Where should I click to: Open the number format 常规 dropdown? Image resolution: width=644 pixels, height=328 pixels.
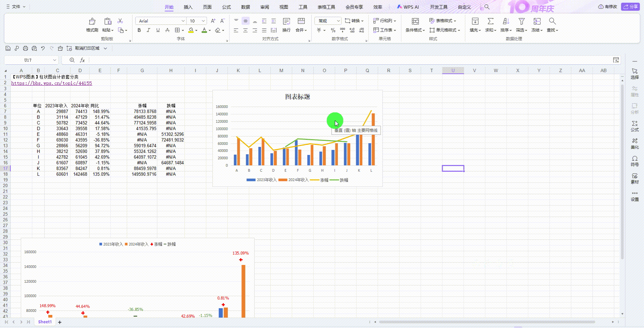point(338,21)
